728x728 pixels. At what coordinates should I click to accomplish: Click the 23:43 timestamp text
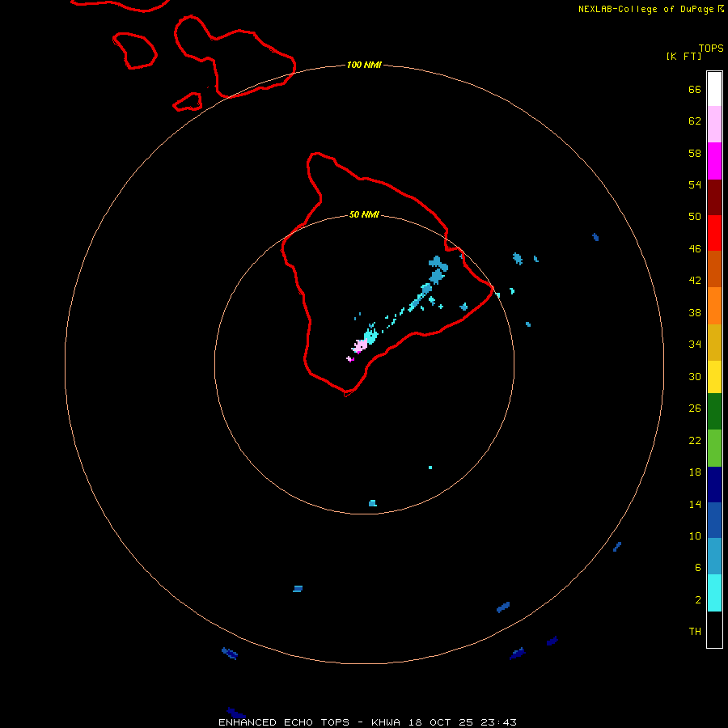[498, 722]
